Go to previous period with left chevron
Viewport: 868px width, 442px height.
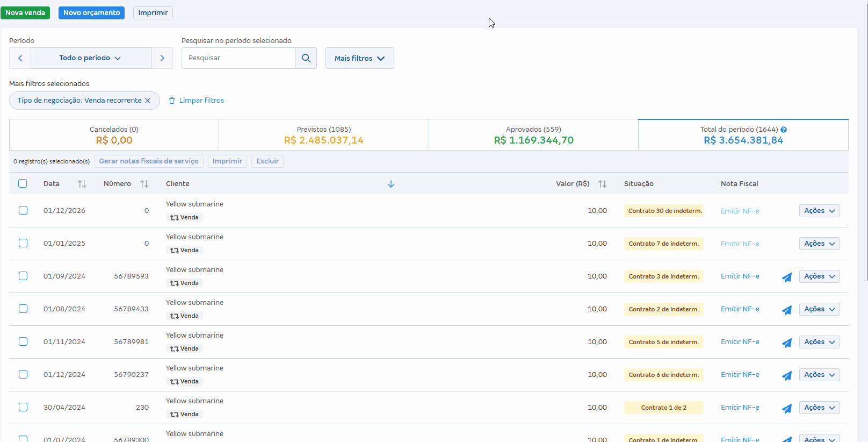20,58
